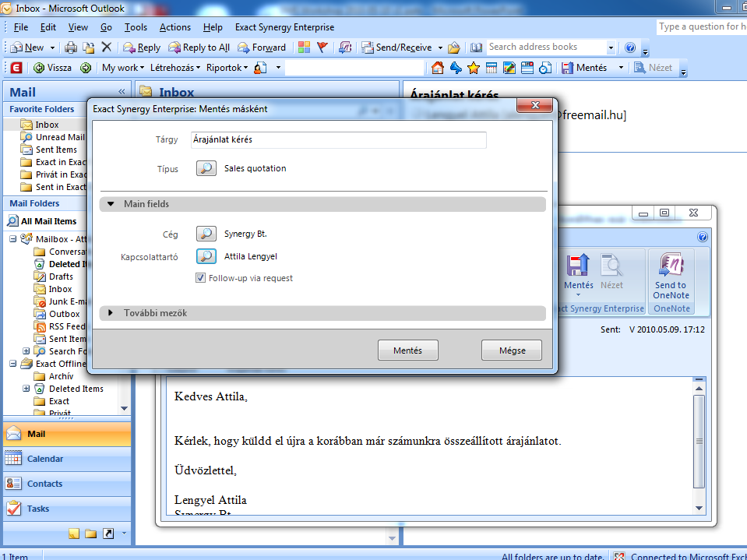Click the Address Book icon

coord(476,48)
